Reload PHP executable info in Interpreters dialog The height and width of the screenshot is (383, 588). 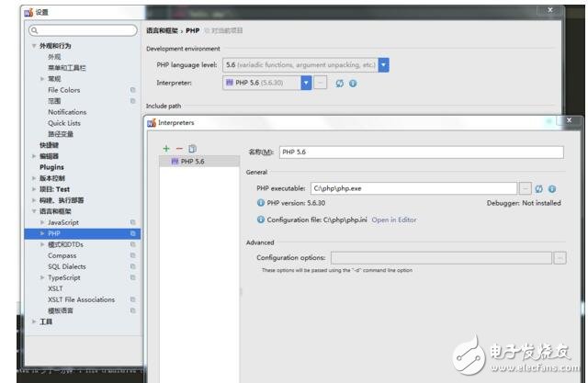[x=539, y=189]
